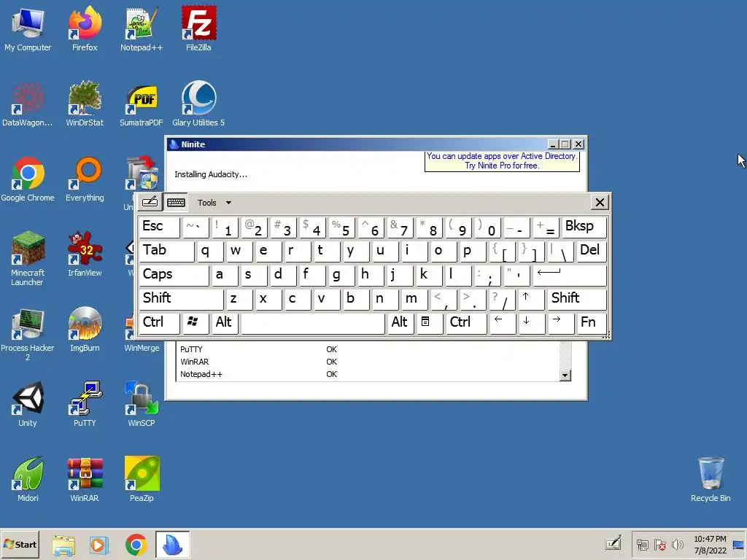Launch PuTTY from the desktop
The width and height of the screenshot is (747, 560).
click(85, 404)
